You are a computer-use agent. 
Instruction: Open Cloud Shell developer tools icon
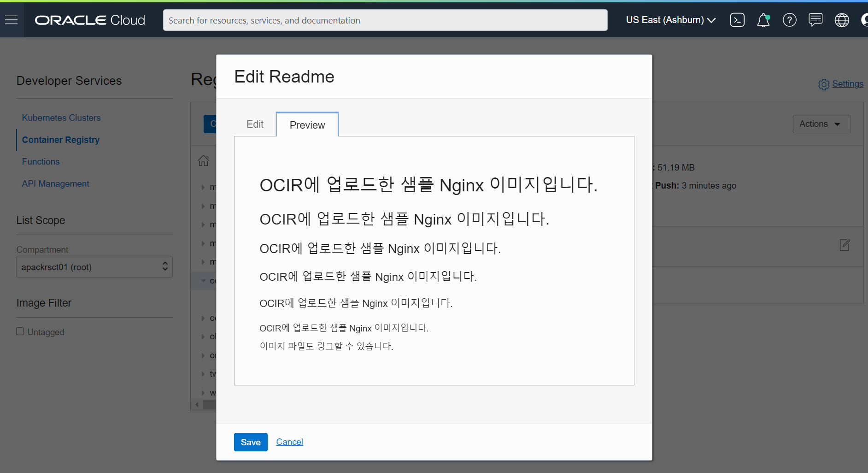point(737,20)
